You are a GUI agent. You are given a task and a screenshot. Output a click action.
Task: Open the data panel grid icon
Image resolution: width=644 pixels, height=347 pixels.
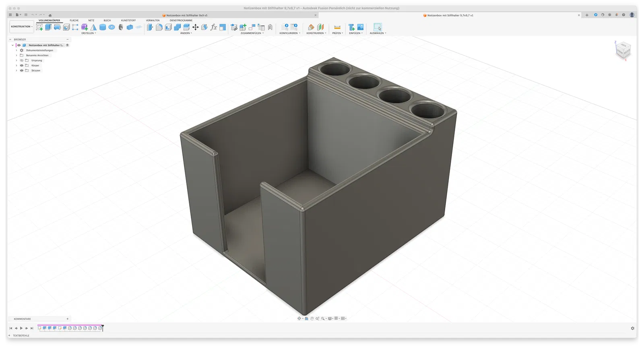point(10,15)
